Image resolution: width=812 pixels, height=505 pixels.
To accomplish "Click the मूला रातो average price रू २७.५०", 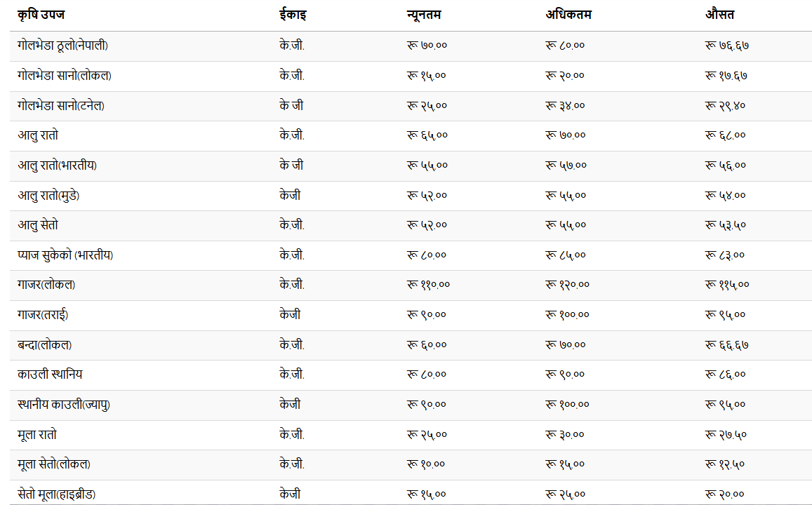I will click(726, 435).
